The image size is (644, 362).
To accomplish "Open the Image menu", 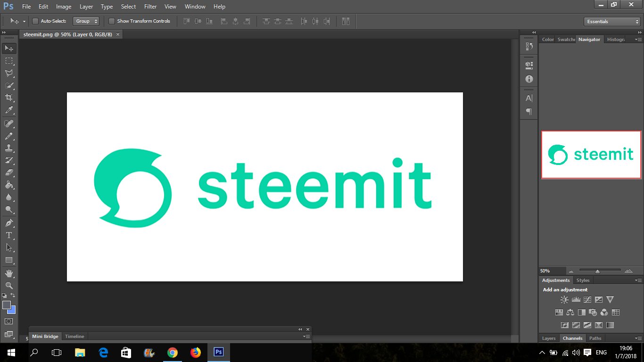I will click(x=64, y=7).
